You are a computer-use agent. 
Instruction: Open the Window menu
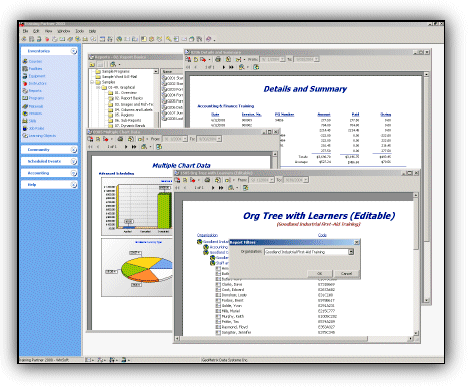coord(63,31)
